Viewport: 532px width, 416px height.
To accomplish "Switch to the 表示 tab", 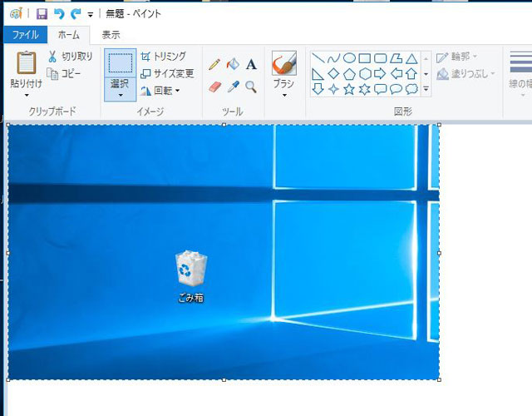I will [111, 35].
